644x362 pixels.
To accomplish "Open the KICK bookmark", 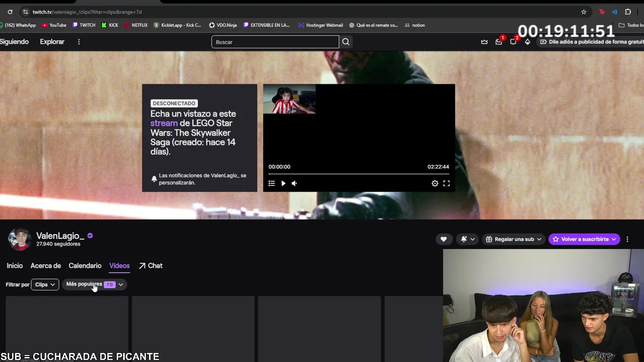I will (110, 25).
